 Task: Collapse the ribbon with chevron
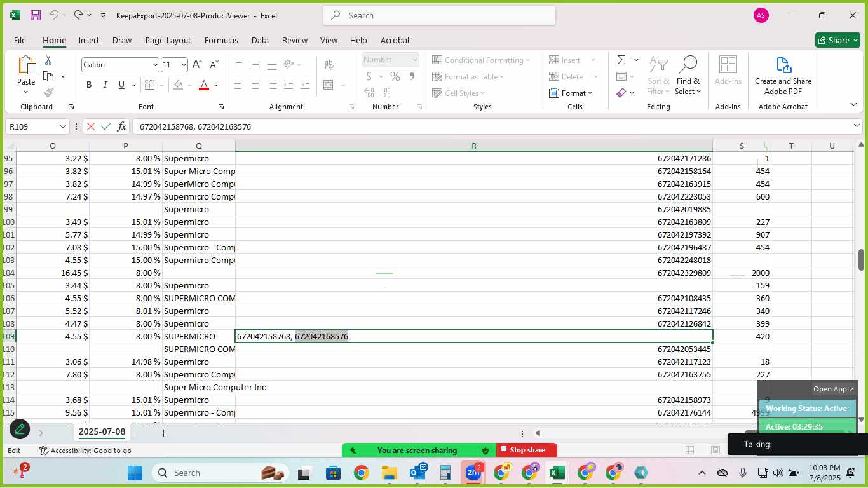(853, 104)
